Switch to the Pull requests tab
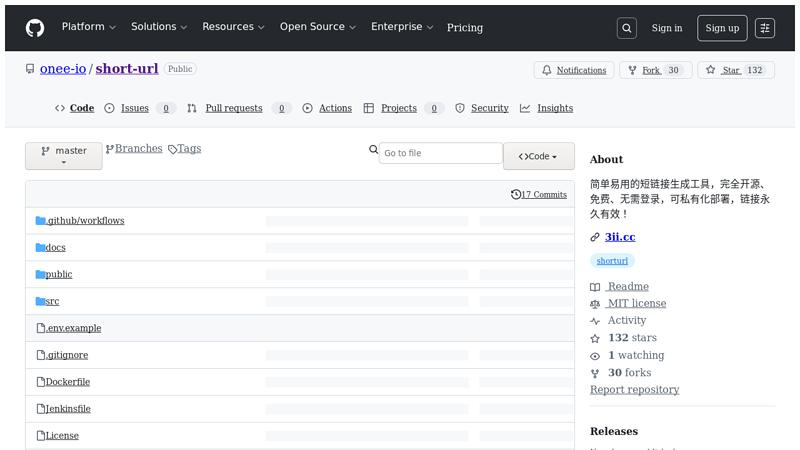 (x=234, y=108)
